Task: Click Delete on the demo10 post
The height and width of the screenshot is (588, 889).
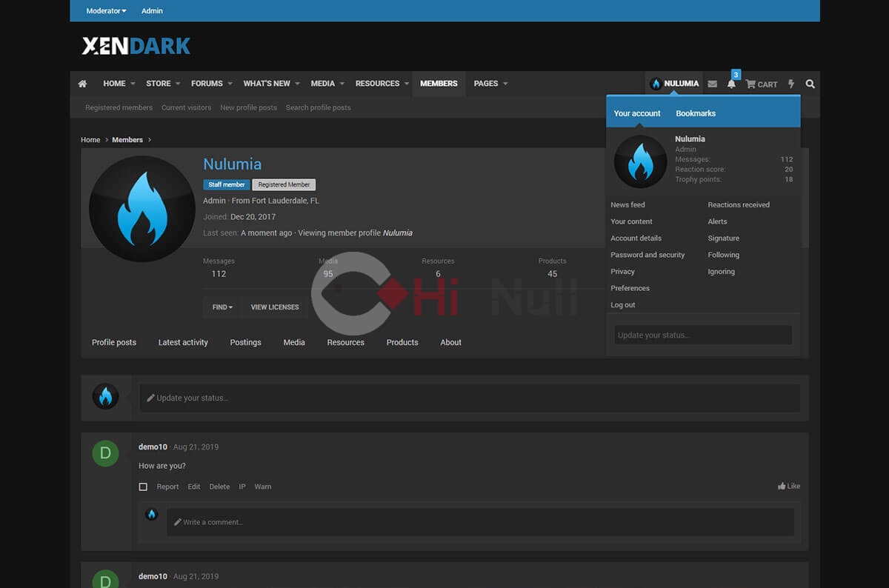Action: 219,487
